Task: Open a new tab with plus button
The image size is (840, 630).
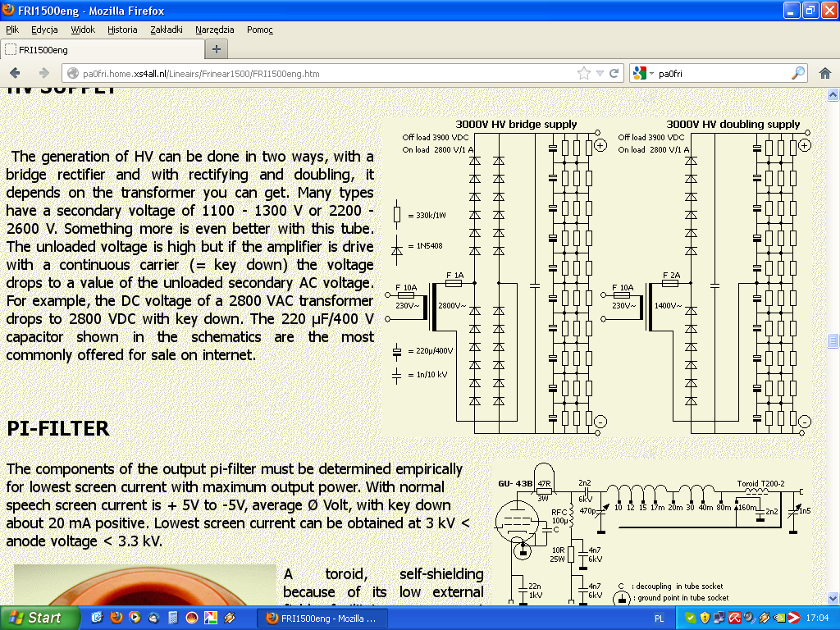Action: [x=217, y=49]
